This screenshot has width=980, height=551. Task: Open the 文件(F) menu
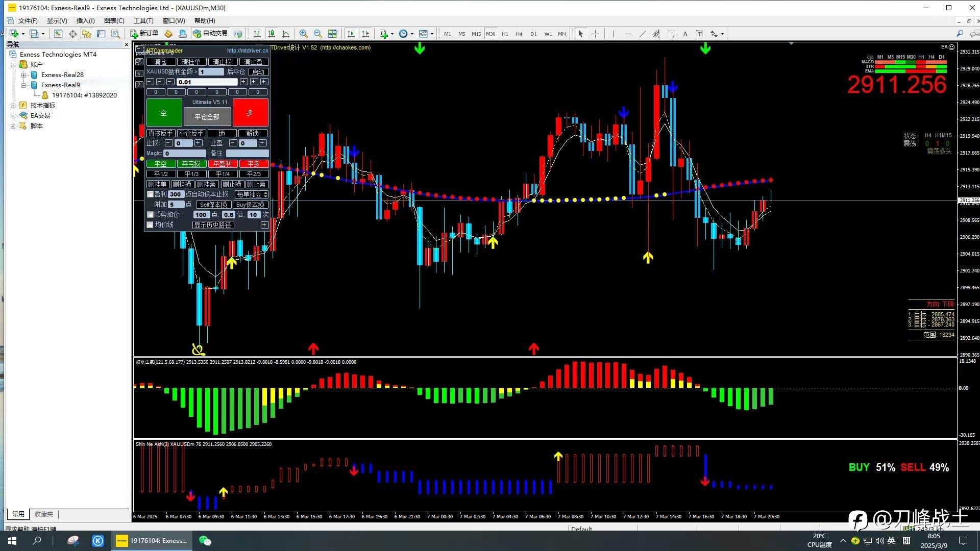(28, 20)
